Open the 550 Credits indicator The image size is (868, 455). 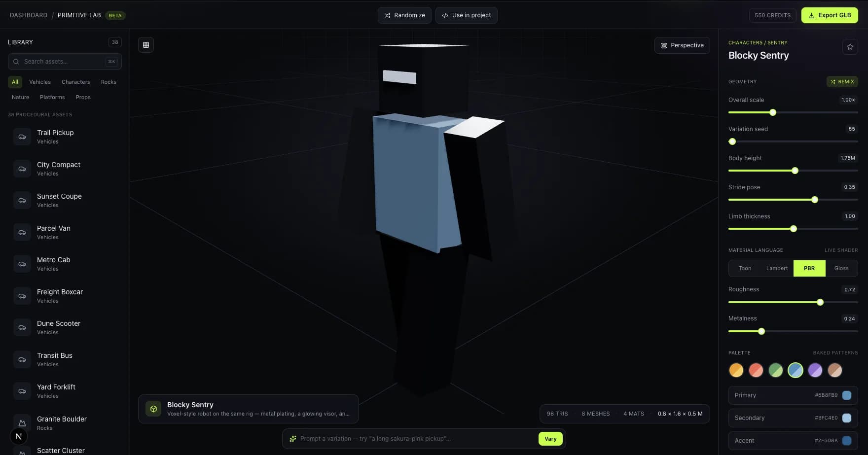[x=772, y=15]
